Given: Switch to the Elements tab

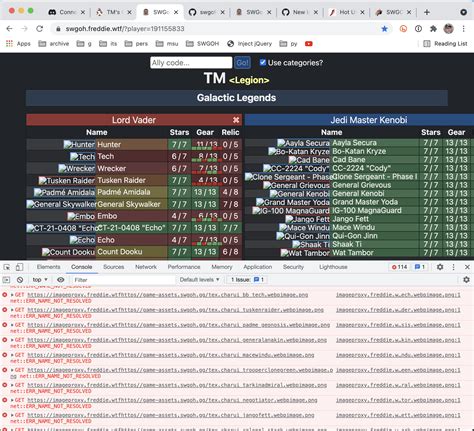Looking at the screenshot, I should coord(49,267).
